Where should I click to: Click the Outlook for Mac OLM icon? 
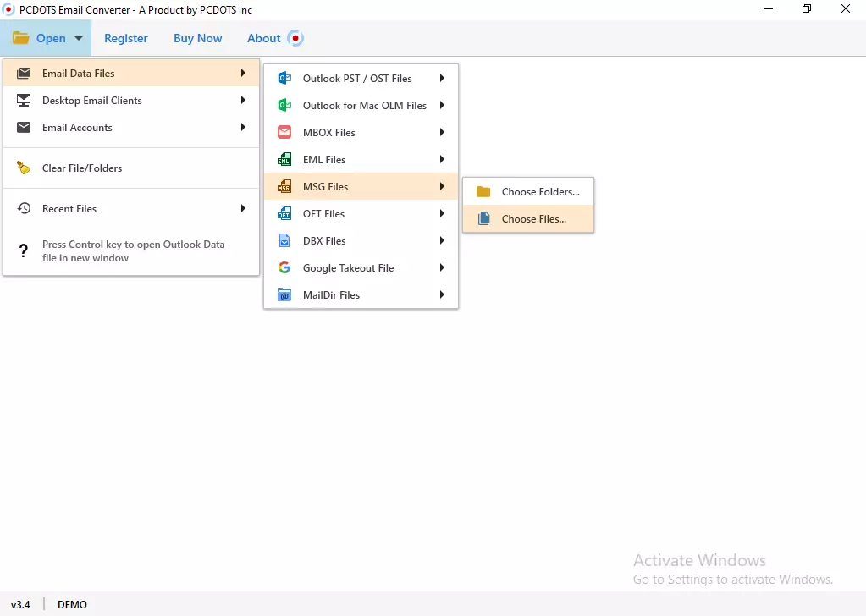click(284, 105)
